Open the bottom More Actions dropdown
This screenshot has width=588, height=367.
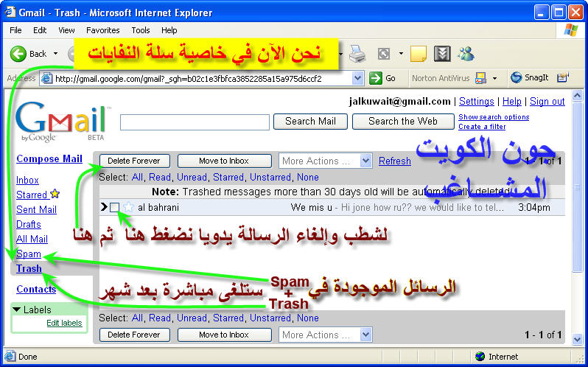tap(365, 335)
